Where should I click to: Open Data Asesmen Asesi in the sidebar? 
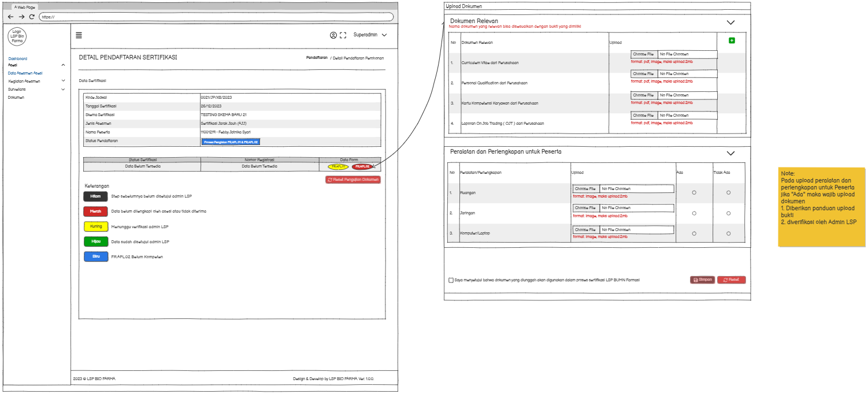[25, 73]
